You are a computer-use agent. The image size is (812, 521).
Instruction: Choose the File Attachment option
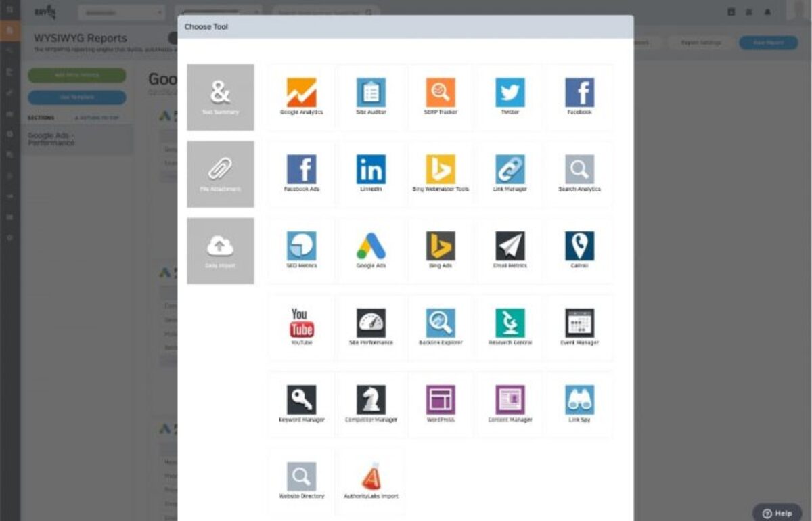[x=221, y=174]
